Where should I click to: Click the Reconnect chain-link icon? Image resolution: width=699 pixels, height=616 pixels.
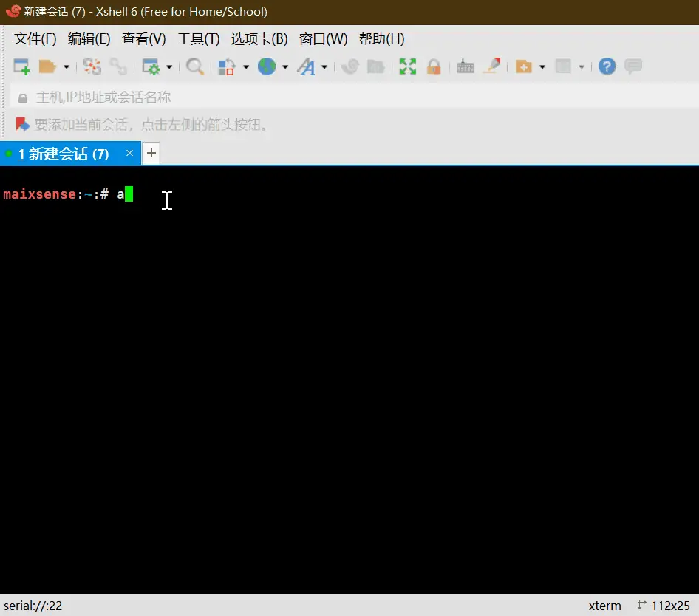118,67
